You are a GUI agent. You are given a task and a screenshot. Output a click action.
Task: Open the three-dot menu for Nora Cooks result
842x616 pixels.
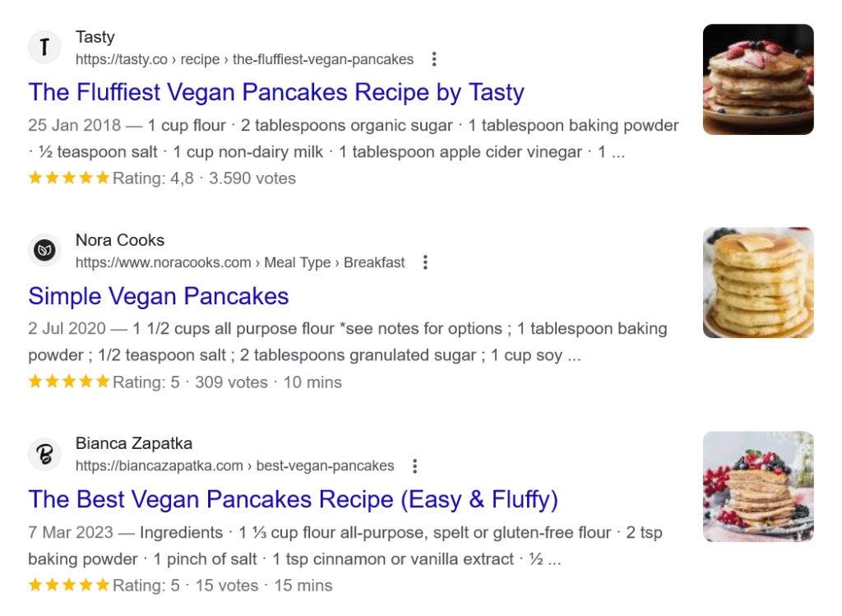(425, 262)
